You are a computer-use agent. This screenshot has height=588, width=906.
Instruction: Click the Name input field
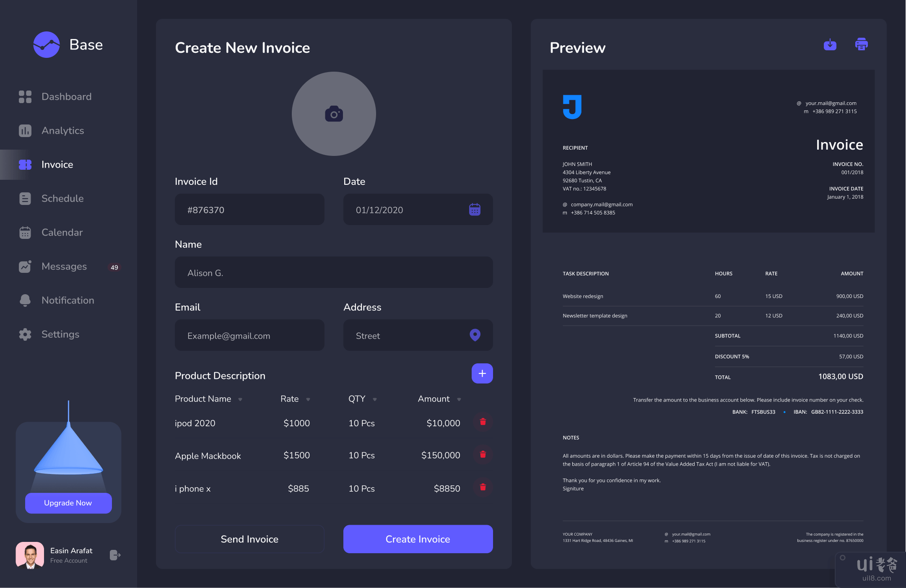click(x=334, y=272)
